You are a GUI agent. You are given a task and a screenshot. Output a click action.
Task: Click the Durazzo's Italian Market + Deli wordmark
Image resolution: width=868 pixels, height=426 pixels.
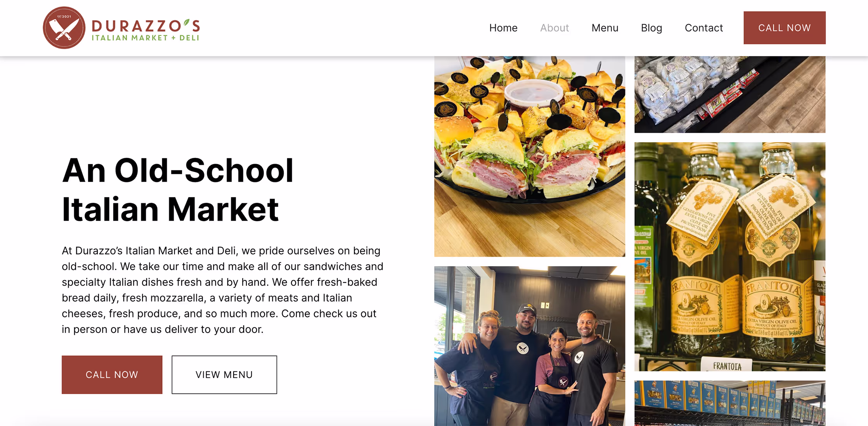(146, 30)
